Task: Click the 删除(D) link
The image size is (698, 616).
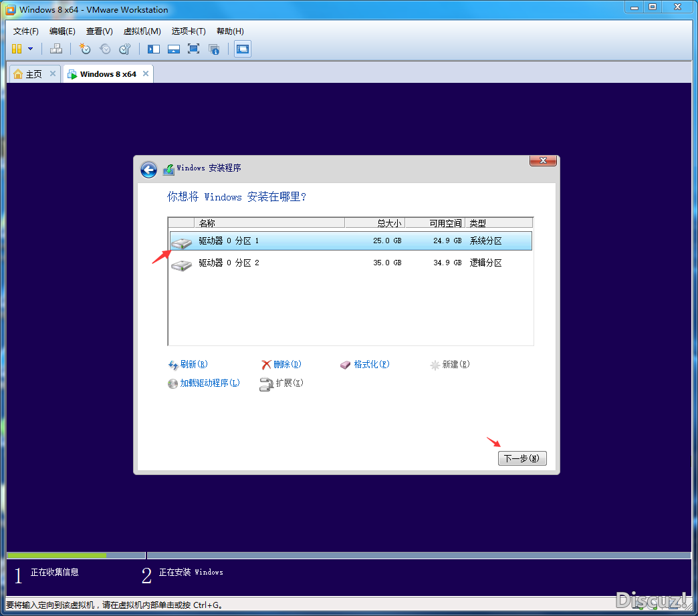Action: click(x=287, y=364)
